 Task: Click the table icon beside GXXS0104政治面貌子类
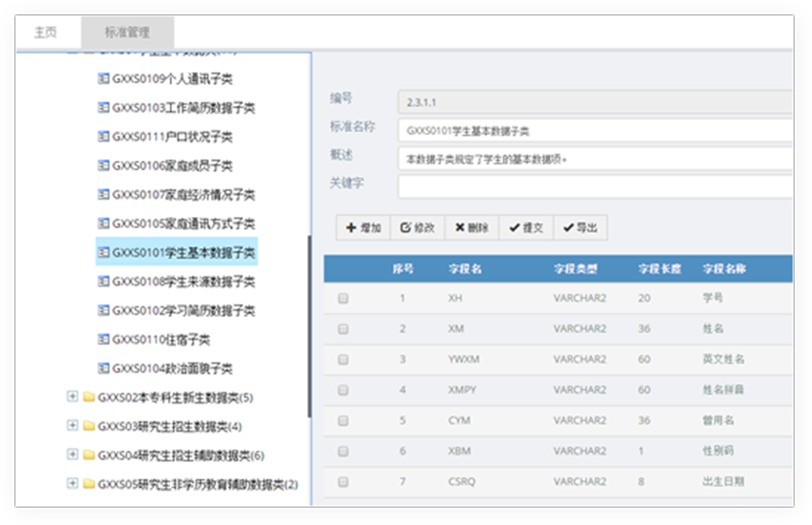104,369
